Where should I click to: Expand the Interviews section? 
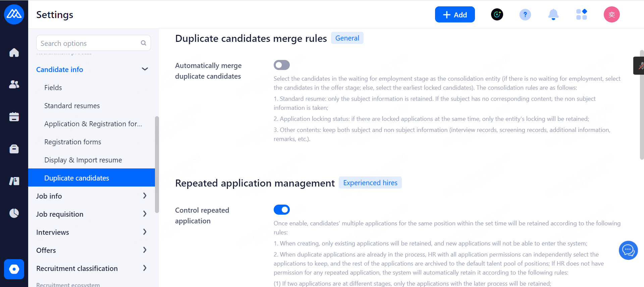click(x=145, y=232)
